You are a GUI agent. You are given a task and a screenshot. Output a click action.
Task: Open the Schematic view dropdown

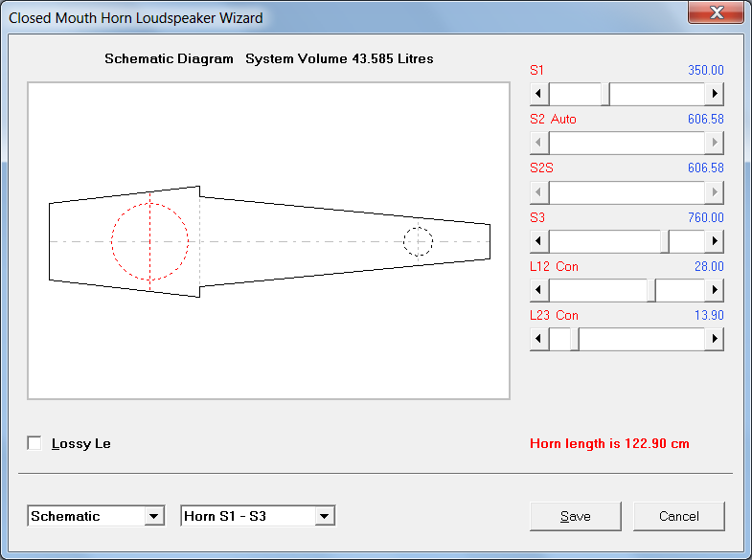(153, 516)
